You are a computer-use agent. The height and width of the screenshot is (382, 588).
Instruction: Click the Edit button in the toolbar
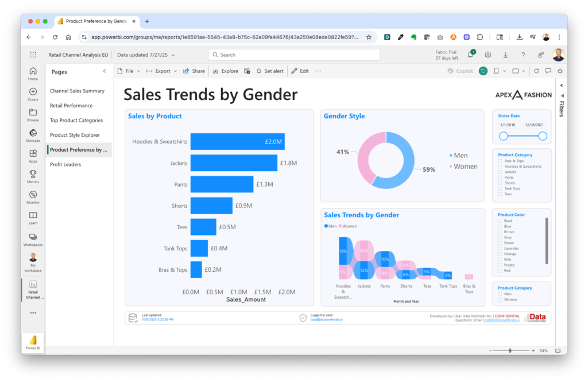300,71
